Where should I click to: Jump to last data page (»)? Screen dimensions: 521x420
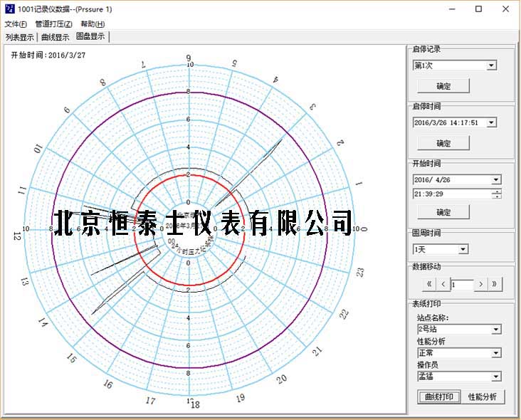[495, 284]
